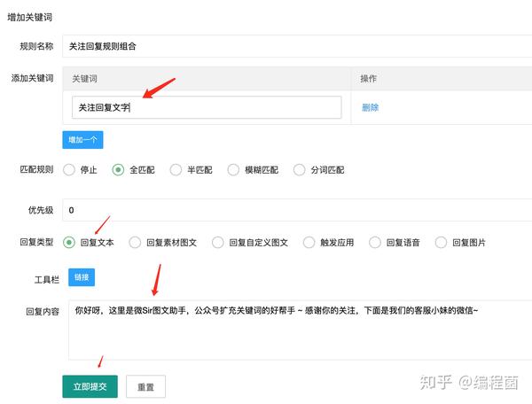This screenshot has width=532, height=404.
Task: Select the 全匹配 match rule radio button
Action: pyautogui.click(x=118, y=169)
